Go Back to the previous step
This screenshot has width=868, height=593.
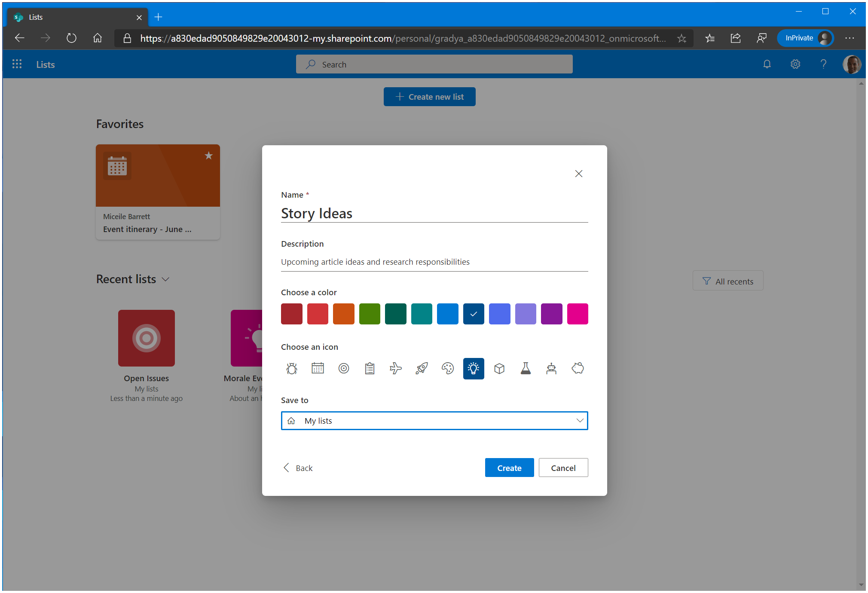point(298,468)
